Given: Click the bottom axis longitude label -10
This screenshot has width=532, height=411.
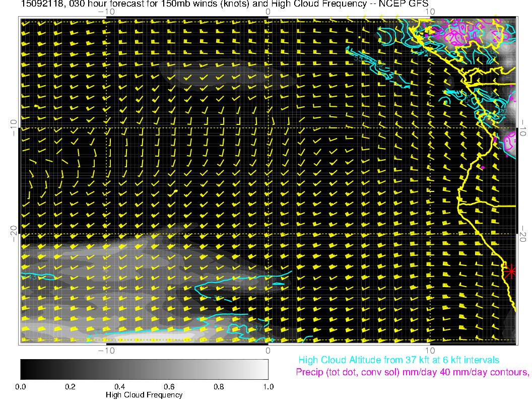Looking at the screenshot, I should [x=106, y=350].
